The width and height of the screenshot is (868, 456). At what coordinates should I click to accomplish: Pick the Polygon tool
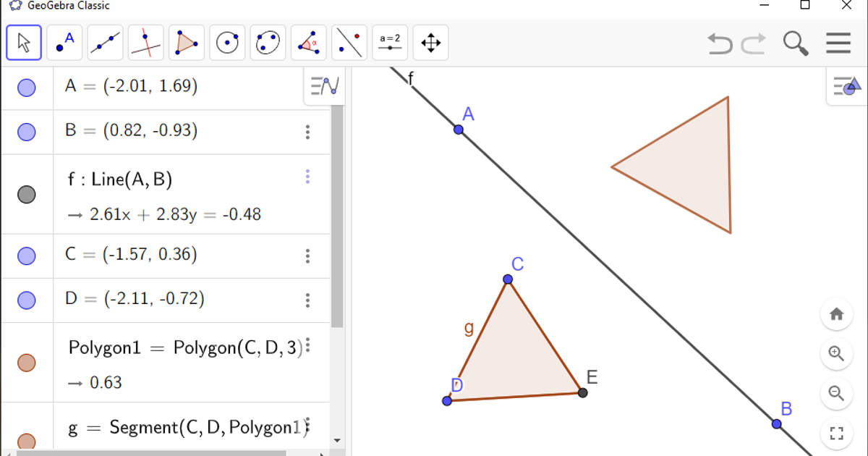(187, 43)
